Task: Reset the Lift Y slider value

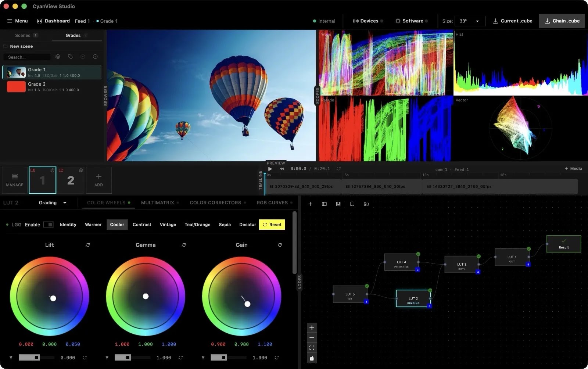Action: [85, 358]
